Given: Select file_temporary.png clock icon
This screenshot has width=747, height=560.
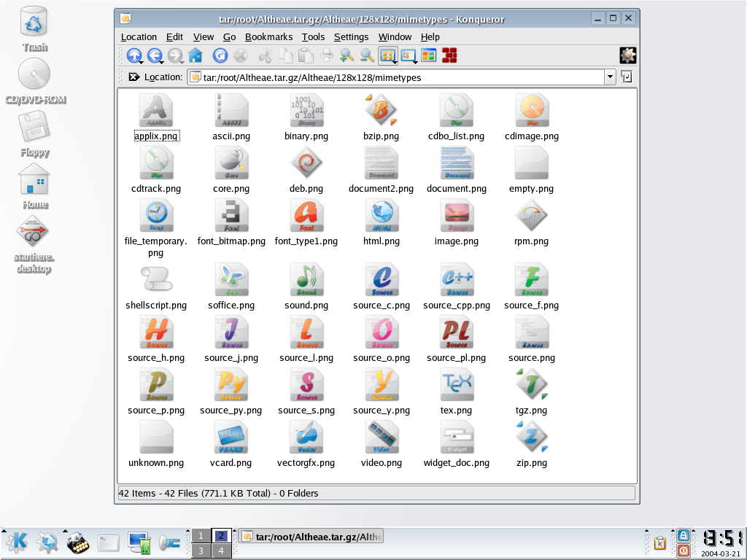Looking at the screenshot, I should click(x=156, y=215).
